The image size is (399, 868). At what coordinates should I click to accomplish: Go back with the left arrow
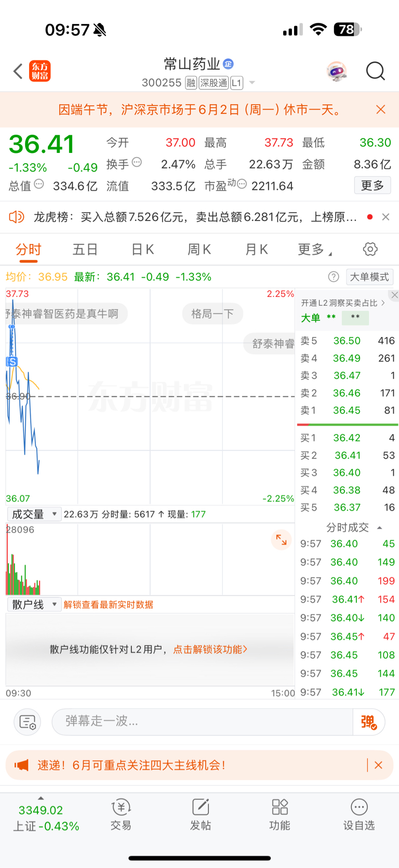click(18, 71)
